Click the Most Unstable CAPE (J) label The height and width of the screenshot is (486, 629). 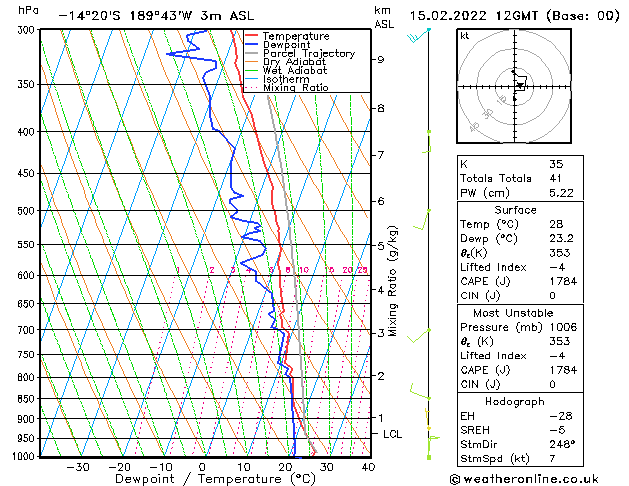tap(485, 370)
